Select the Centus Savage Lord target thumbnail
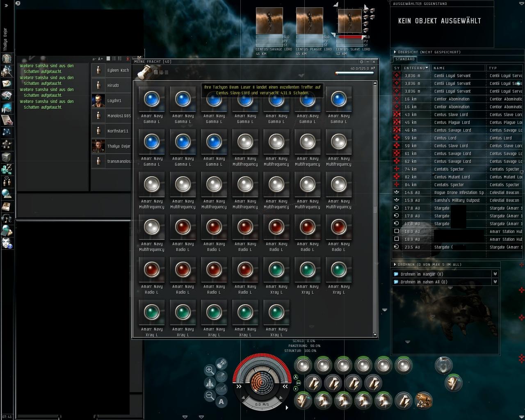Screen dimensions: 525x420 [269, 21]
